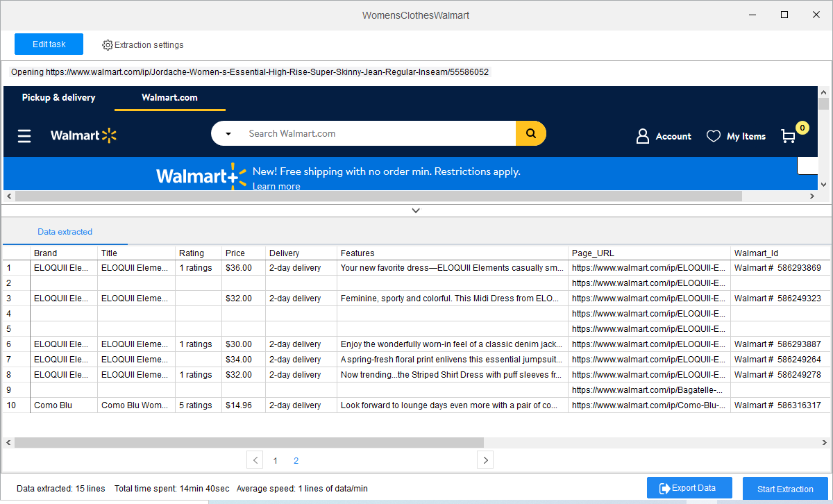The width and height of the screenshot is (833, 504).
Task: Click the preview scroll-right arrow
Action: [x=811, y=196]
